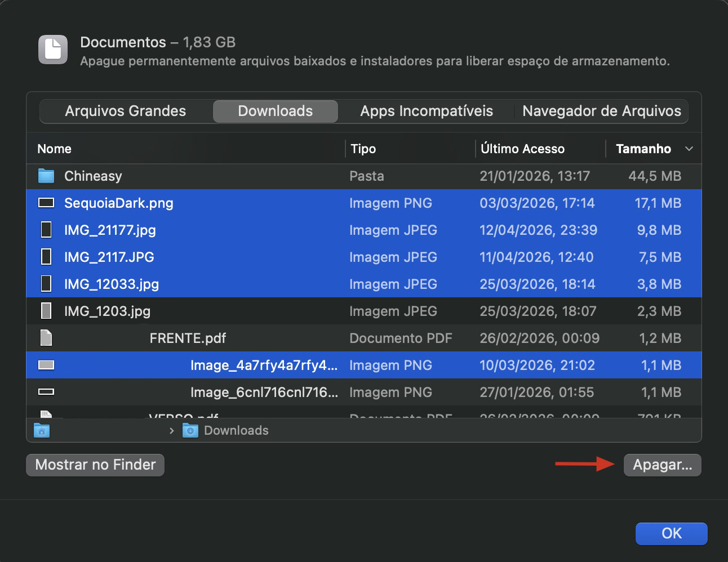The width and height of the screenshot is (728, 562).
Task: Sort files by the Tipo column
Action: [363, 149]
